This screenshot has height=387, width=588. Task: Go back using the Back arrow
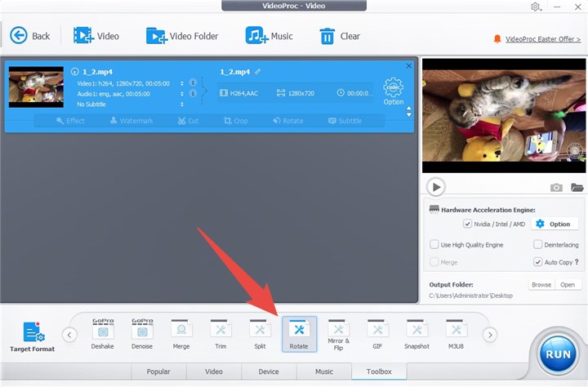pyautogui.click(x=29, y=36)
